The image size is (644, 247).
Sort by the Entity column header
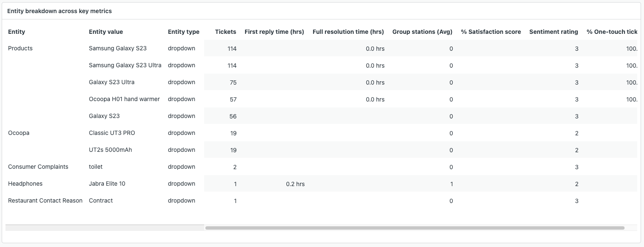[16, 32]
